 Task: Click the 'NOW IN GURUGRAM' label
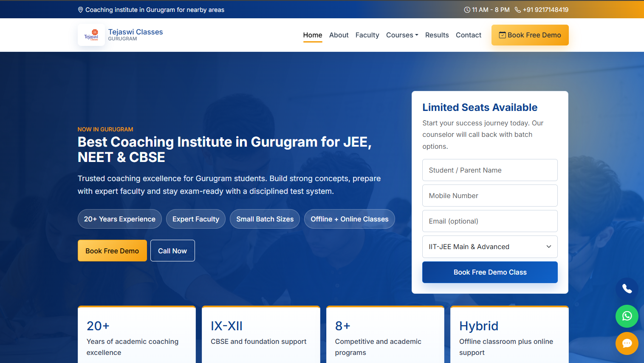click(105, 129)
